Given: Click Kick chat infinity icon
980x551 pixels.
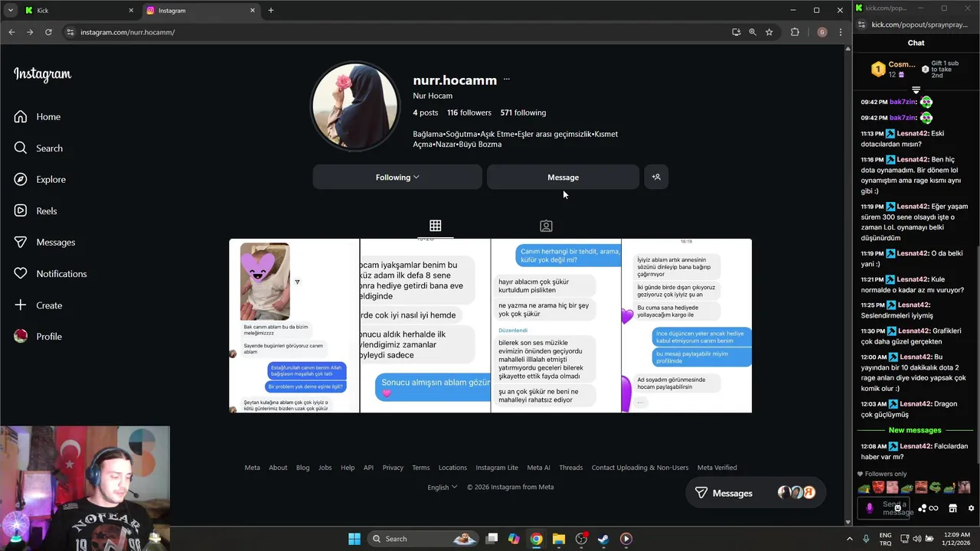Looking at the screenshot, I should tap(933, 508).
